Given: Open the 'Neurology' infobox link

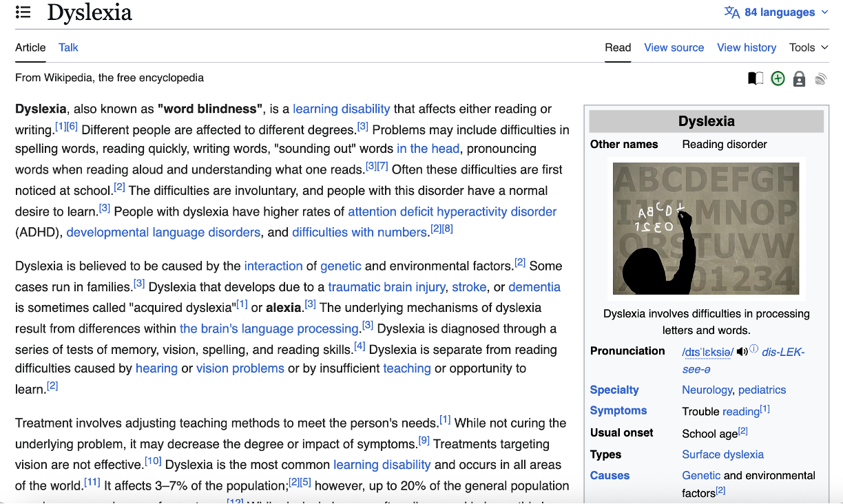Looking at the screenshot, I should click(x=707, y=390).
